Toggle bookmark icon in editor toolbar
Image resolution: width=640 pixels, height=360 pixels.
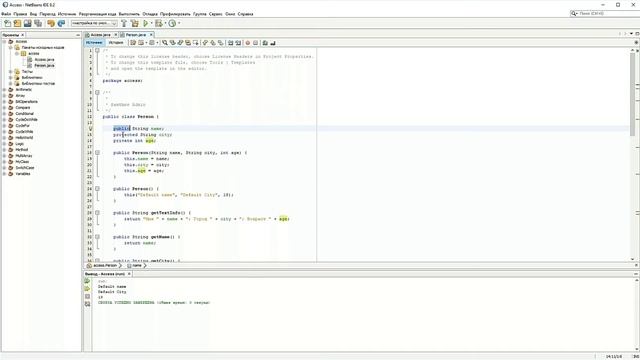coord(221,42)
